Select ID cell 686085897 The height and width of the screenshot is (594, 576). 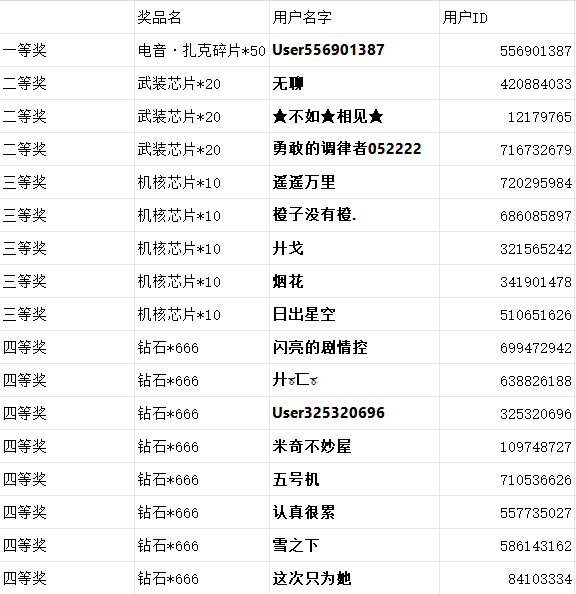click(x=507, y=215)
